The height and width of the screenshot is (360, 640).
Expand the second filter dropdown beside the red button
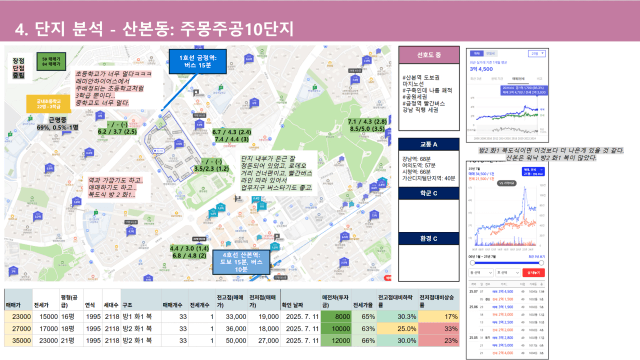507,272
